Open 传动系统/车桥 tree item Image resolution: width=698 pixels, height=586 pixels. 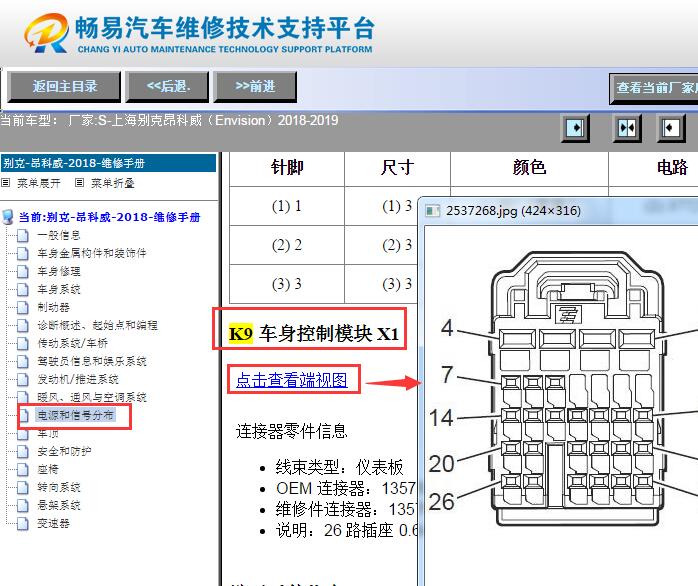[72, 343]
